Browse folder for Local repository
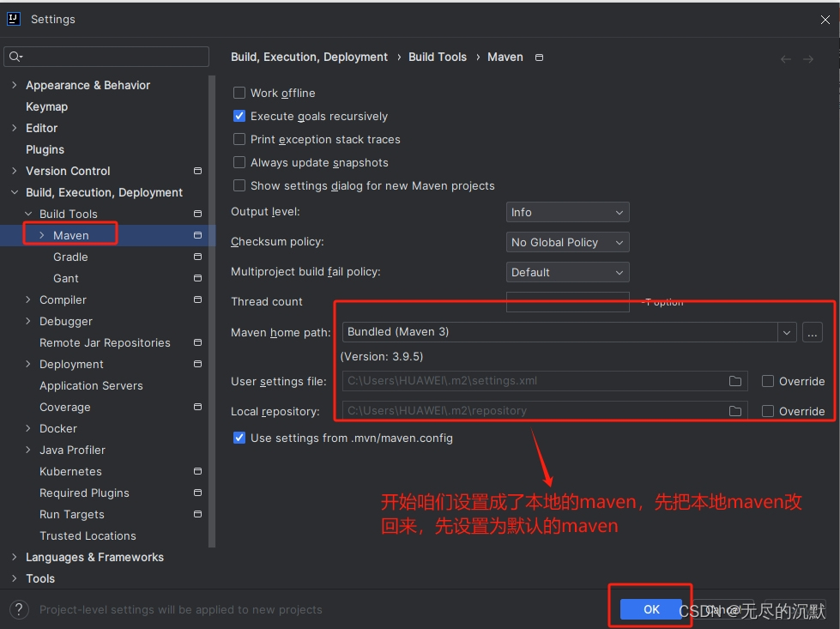The width and height of the screenshot is (840, 629). coord(735,411)
